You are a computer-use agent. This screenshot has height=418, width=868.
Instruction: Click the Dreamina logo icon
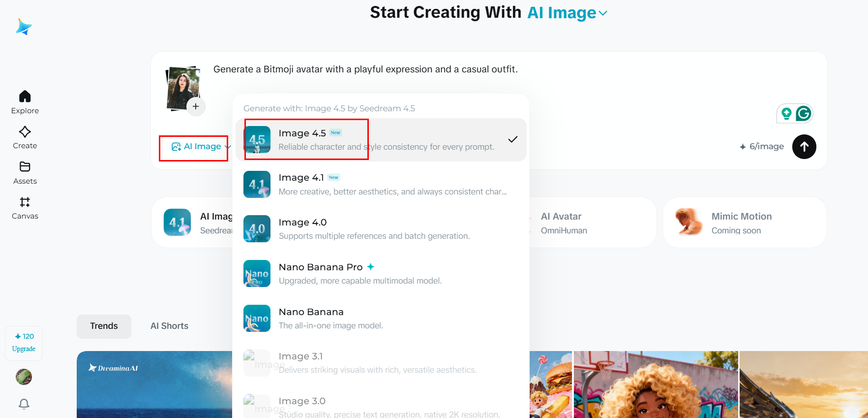(24, 27)
